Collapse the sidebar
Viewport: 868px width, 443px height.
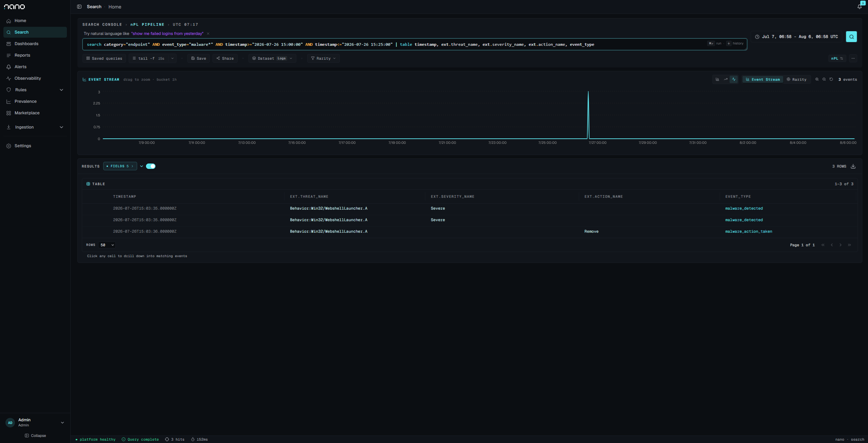pyautogui.click(x=35, y=436)
